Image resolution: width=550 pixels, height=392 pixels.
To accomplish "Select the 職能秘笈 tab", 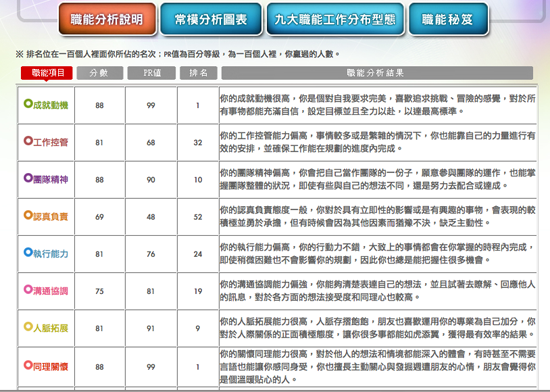I will (448, 19).
